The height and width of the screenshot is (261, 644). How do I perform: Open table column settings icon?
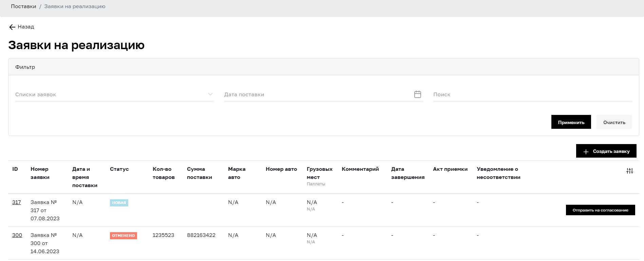pos(630,171)
